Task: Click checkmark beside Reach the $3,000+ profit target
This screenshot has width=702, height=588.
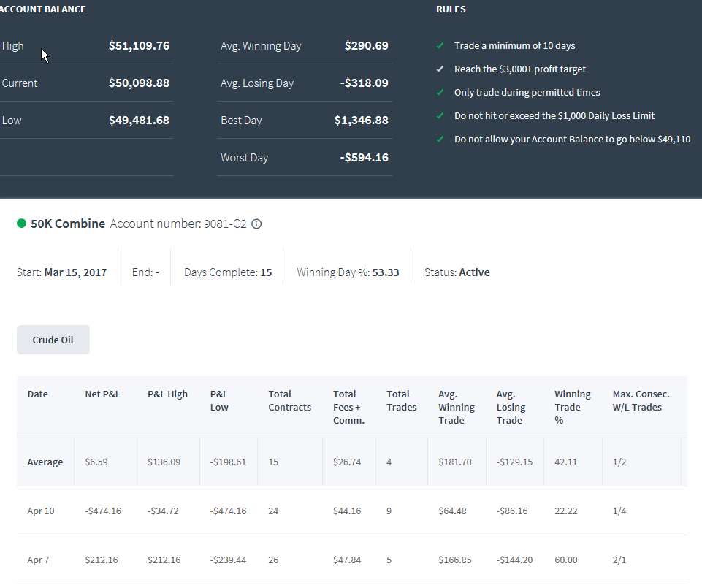Action: tap(440, 69)
